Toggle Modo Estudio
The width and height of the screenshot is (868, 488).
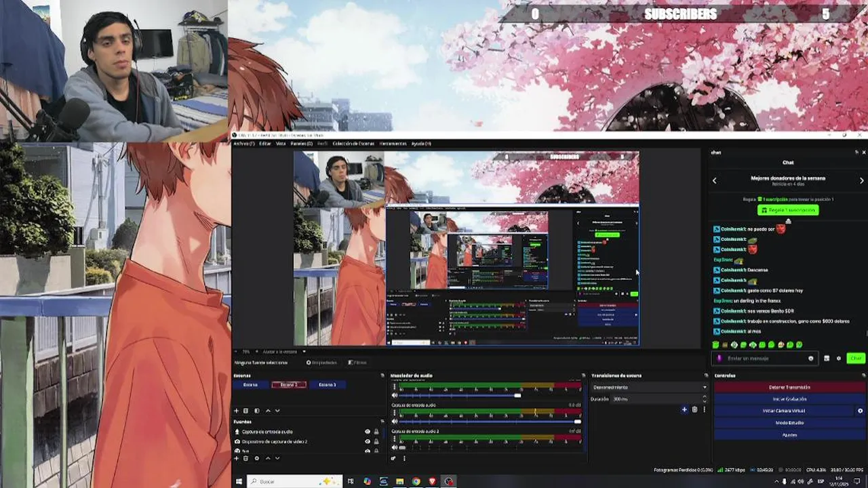click(790, 423)
